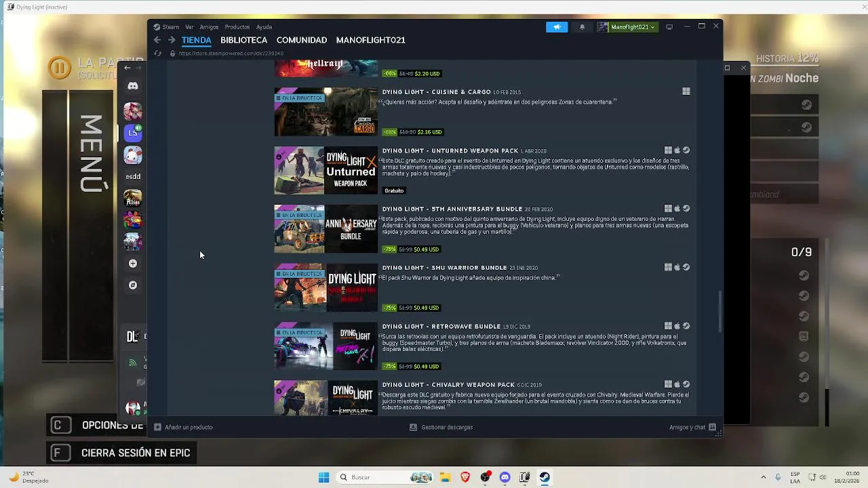The height and width of the screenshot is (488, 868).
Task: Open Brave browser from taskbar
Action: click(x=465, y=477)
